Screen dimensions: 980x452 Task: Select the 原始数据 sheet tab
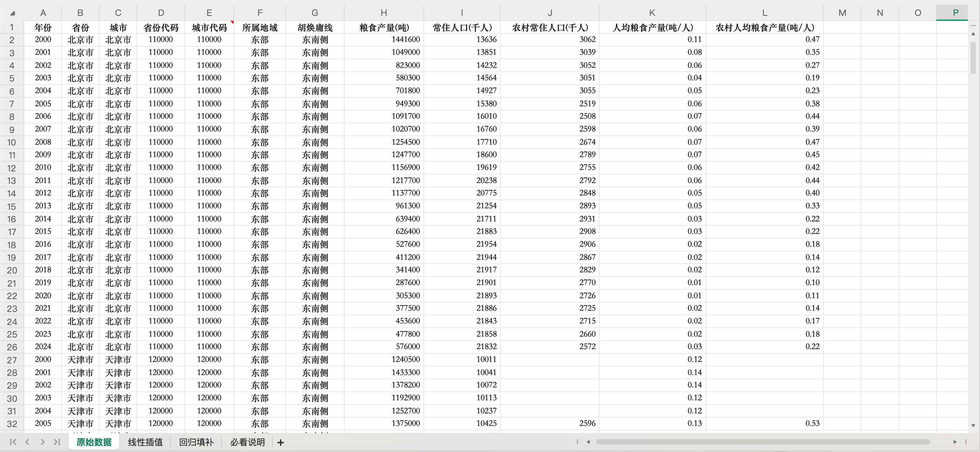(94, 442)
